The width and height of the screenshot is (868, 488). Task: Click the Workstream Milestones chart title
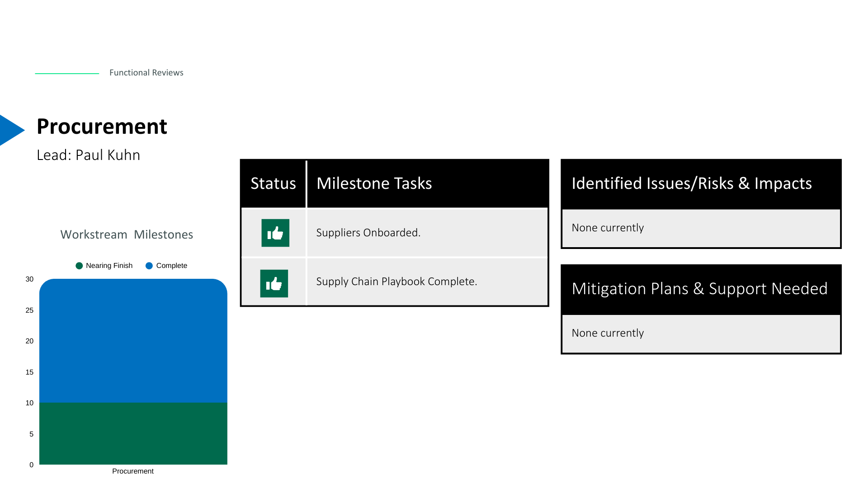click(127, 235)
